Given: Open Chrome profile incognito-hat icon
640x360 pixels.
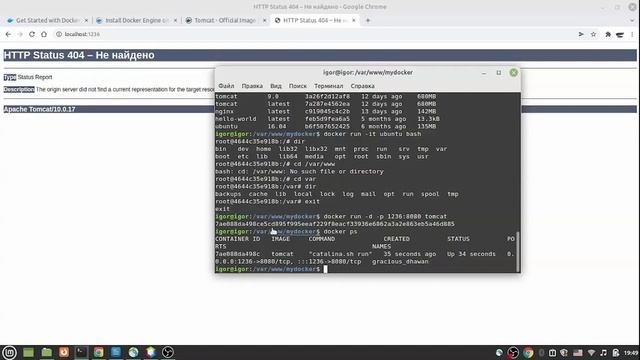Looking at the screenshot, I should pos(620,35).
